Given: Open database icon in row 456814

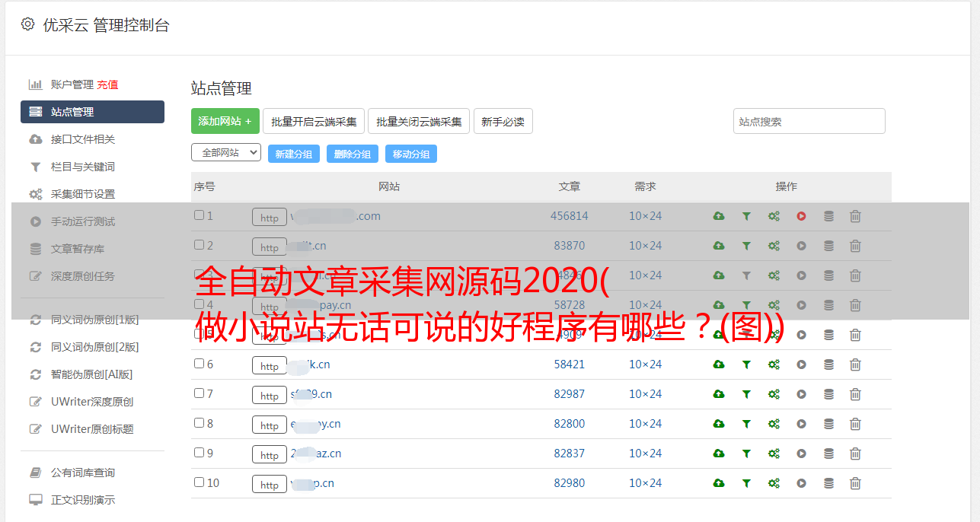Looking at the screenshot, I should [828, 216].
